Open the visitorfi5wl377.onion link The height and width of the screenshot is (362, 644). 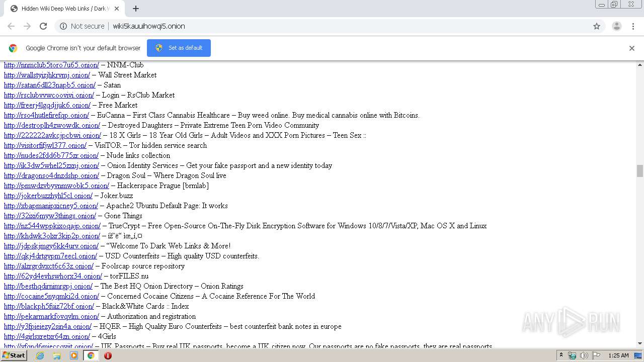click(45, 145)
